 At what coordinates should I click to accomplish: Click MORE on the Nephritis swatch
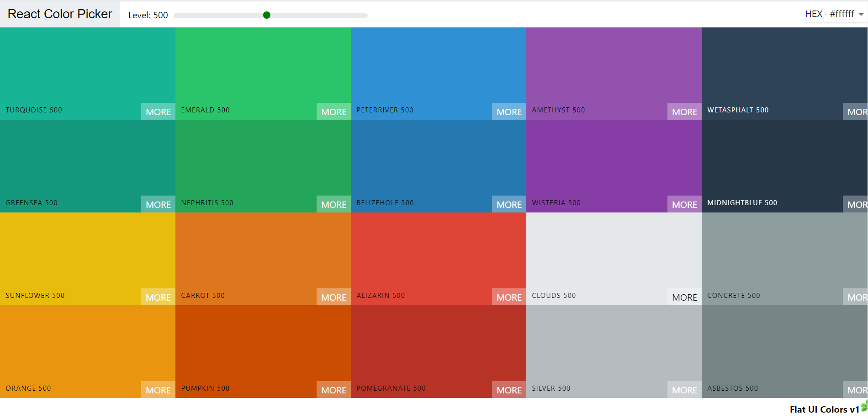(x=333, y=204)
